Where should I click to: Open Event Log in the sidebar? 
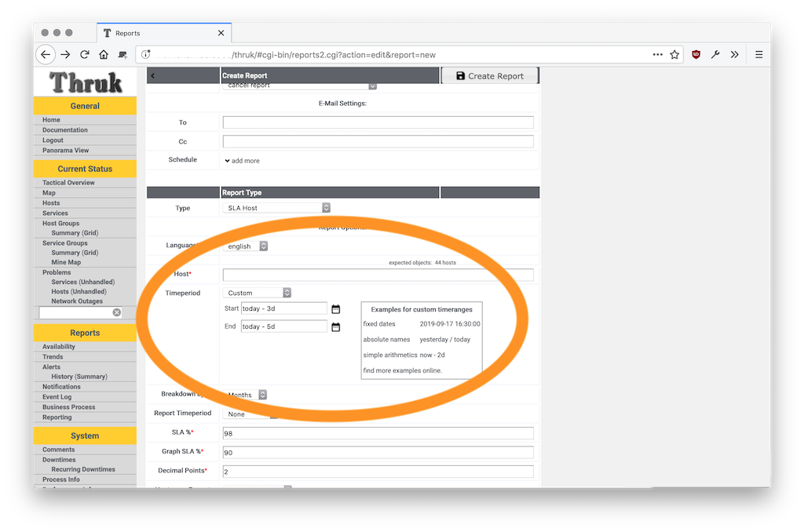57,397
